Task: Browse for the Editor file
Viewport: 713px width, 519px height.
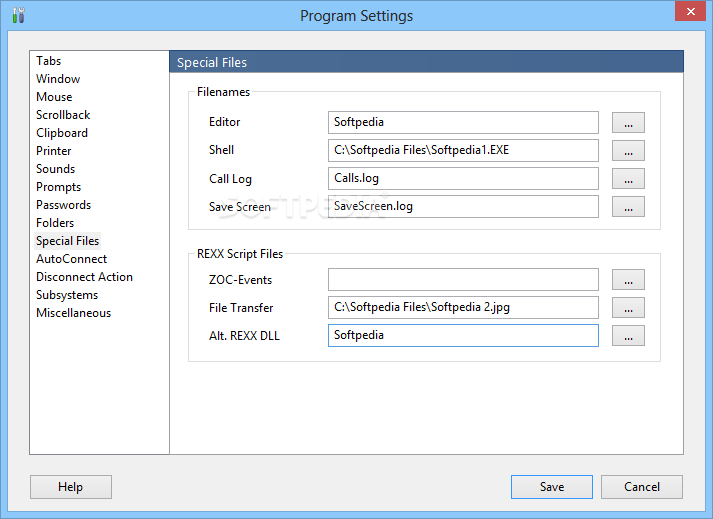Action: (628, 123)
